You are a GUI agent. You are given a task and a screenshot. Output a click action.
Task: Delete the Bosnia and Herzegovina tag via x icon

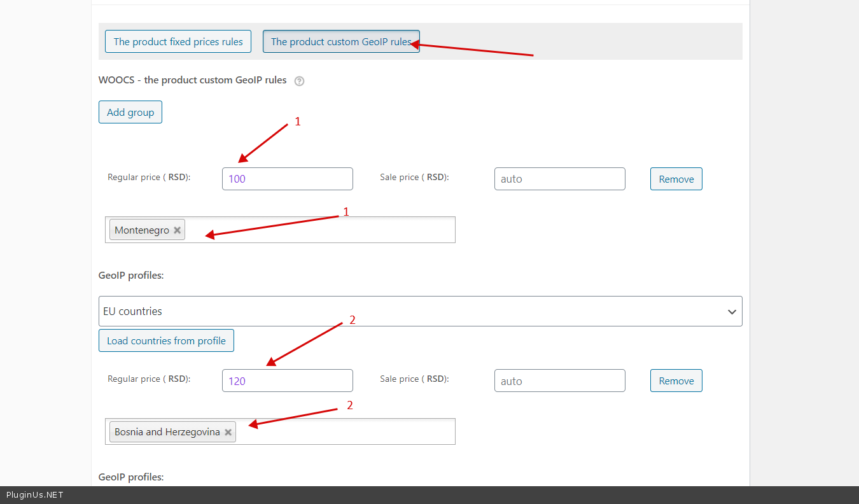(228, 432)
